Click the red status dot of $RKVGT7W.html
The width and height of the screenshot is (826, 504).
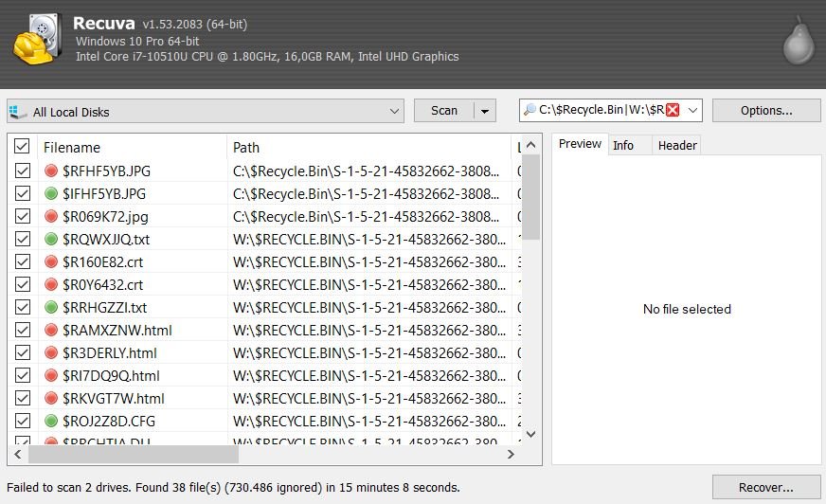(51, 398)
